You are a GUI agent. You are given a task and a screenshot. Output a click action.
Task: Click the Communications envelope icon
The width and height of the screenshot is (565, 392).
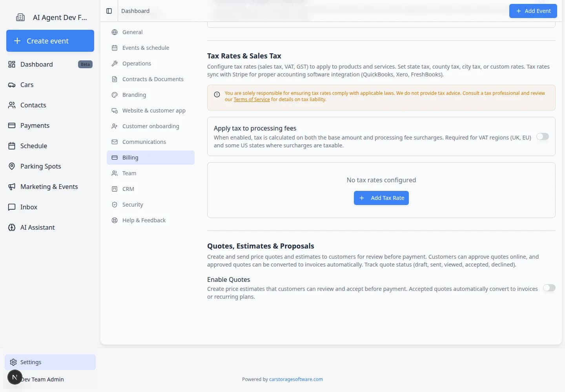(x=115, y=142)
